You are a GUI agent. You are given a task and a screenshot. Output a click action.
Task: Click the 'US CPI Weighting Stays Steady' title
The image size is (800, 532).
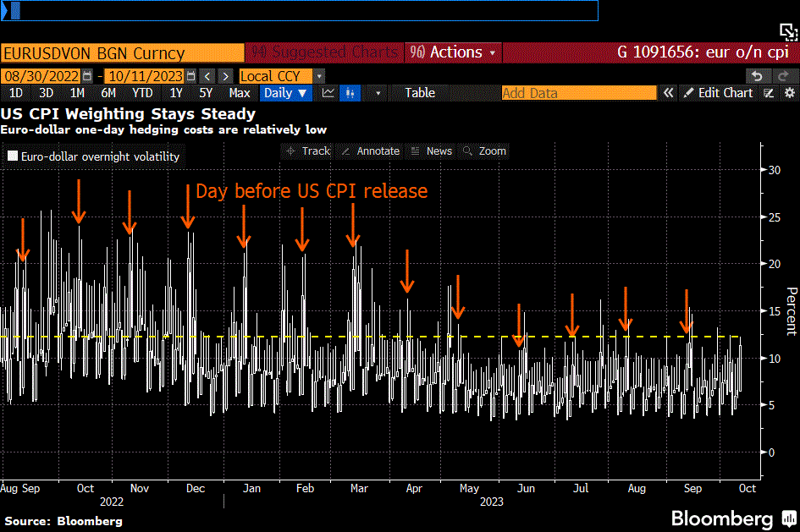(x=128, y=113)
